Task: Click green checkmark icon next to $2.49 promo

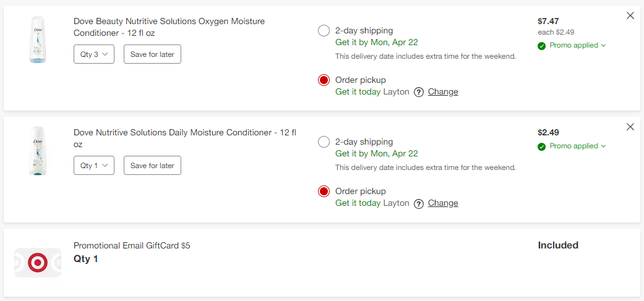Action: click(x=542, y=146)
